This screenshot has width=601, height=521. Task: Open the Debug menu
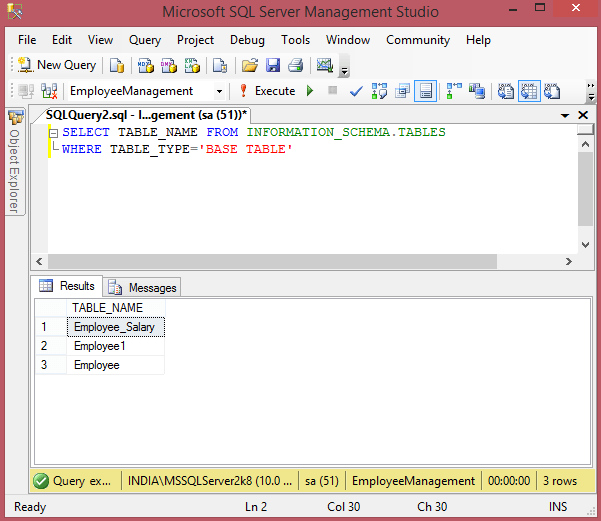coord(247,40)
